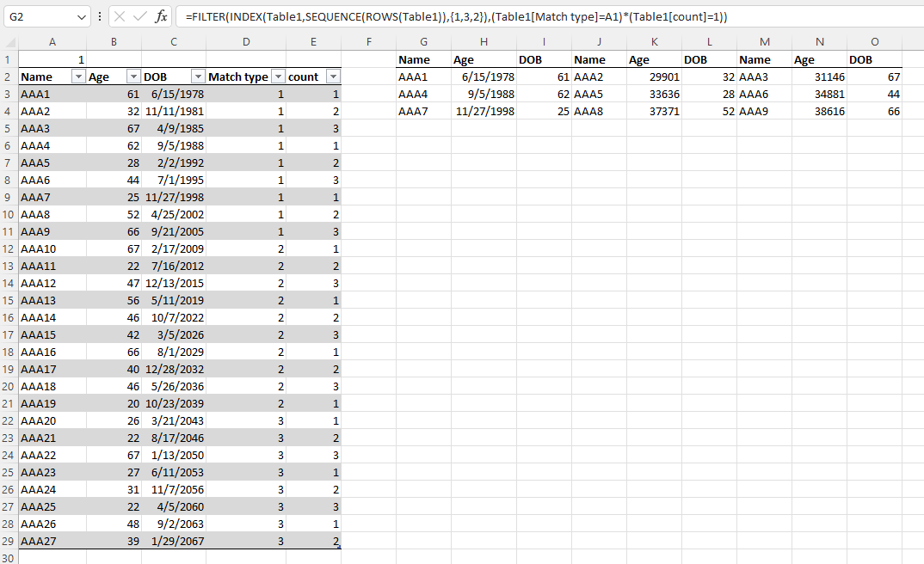The width and height of the screenshot is (924, 564).
Task: Select the Name header in cell G1
Action: pyautogui.click(x=423, y=59)
